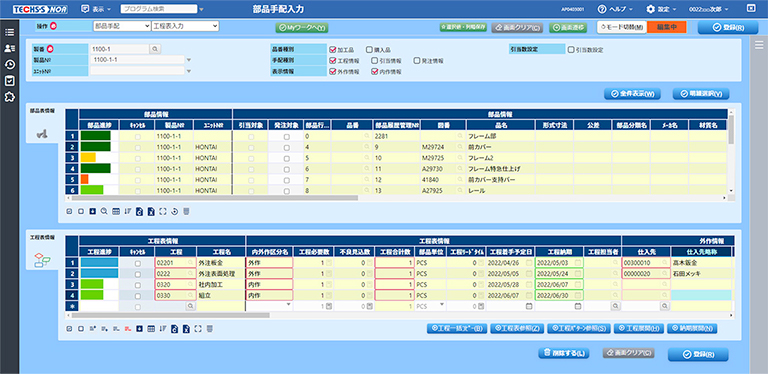768x374 pixels.
Task: Open the list menu icon in sidebar
Action: coord(9,33)
